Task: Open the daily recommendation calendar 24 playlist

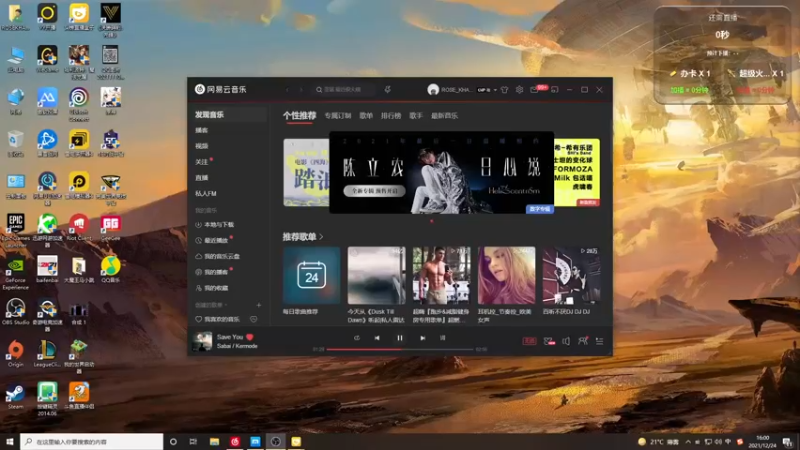Action: [312, 276]
